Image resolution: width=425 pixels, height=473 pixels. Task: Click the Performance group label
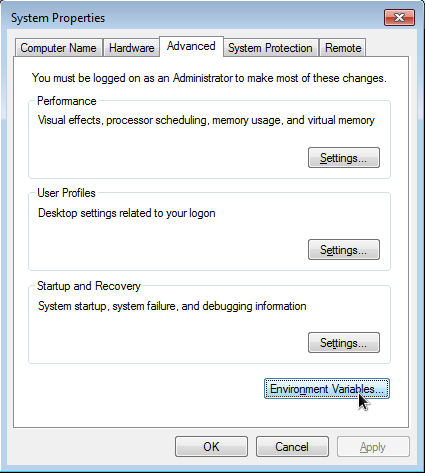[67, 101]
